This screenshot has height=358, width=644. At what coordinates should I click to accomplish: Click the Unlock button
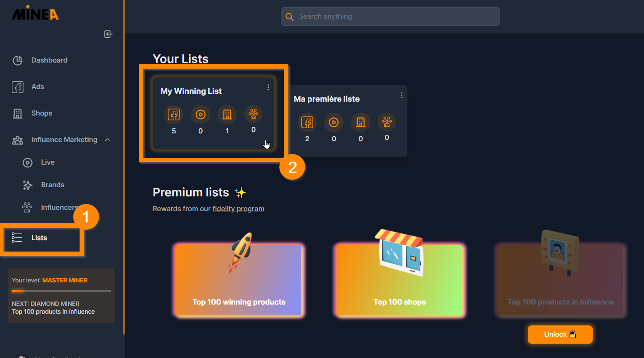tap(560, 335)
